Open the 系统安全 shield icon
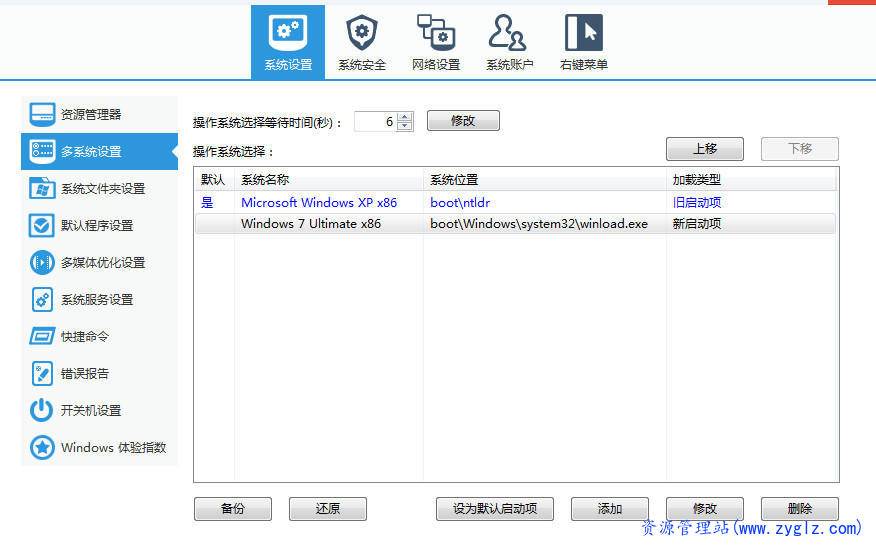Viewport: 876px width, 547px height. click(361, 32)
